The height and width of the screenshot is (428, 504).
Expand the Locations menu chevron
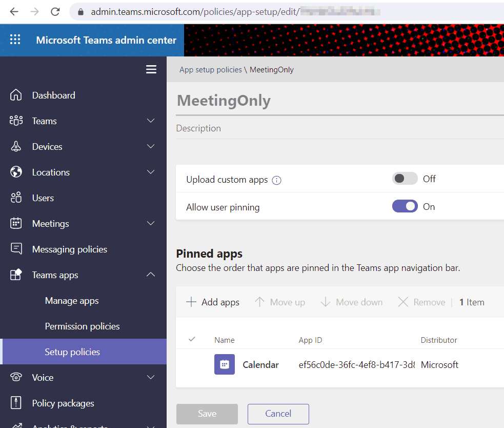(x=150, y=172)
